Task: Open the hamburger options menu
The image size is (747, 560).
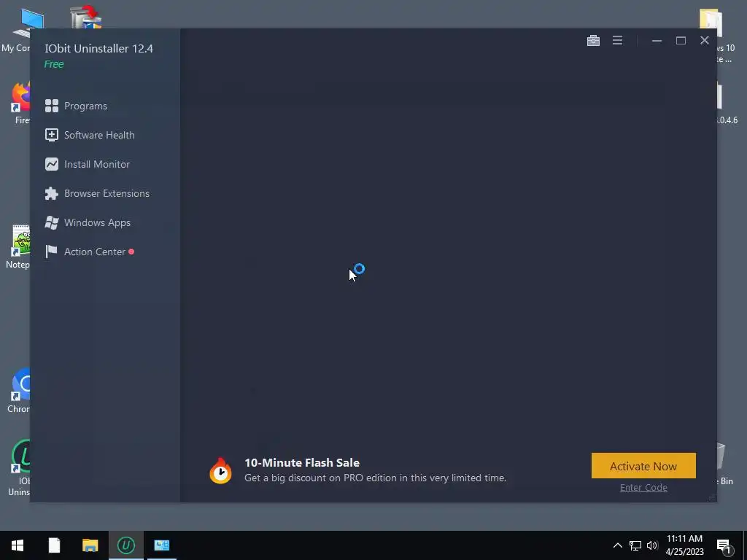Action: 617,41
